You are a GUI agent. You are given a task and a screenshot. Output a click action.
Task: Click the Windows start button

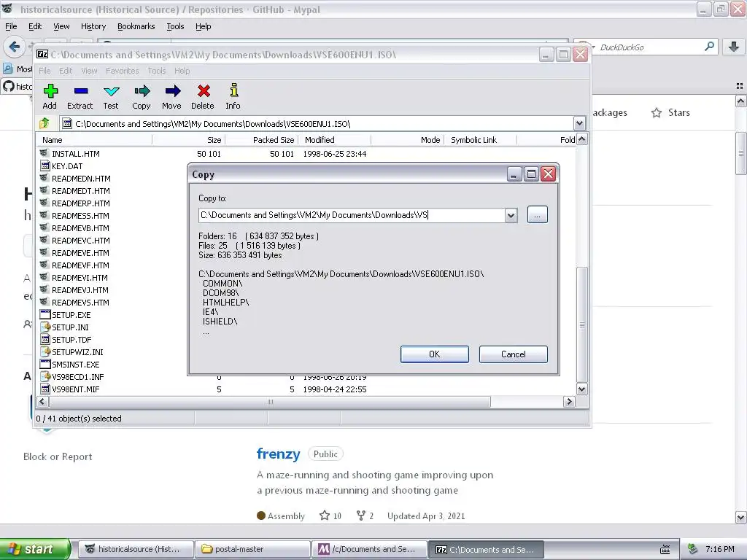click(x=35, y=549)
